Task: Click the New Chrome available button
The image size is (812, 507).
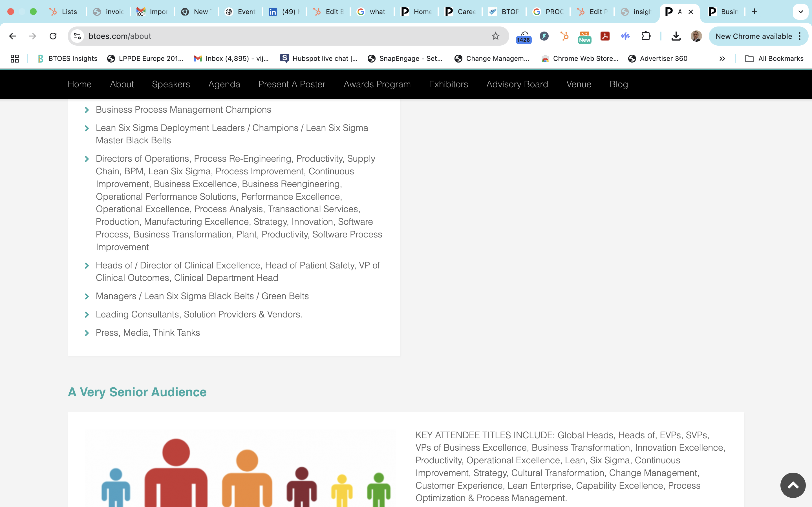Action: click(753, 36)
